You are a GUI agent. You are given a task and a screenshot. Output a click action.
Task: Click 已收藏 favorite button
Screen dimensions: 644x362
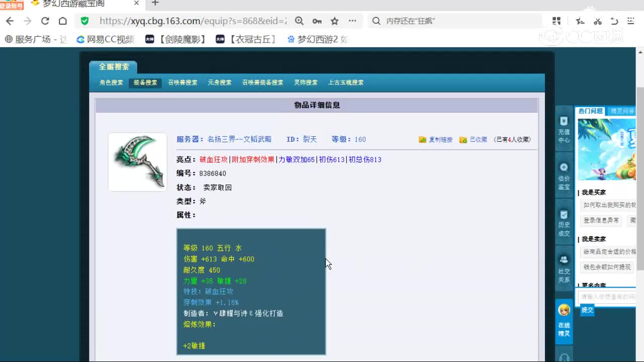(473, 139)
